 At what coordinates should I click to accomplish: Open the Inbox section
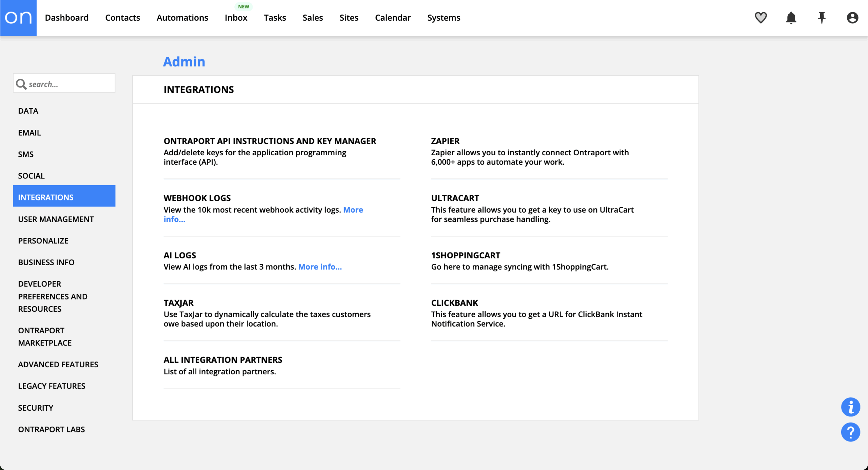[236, 18]
